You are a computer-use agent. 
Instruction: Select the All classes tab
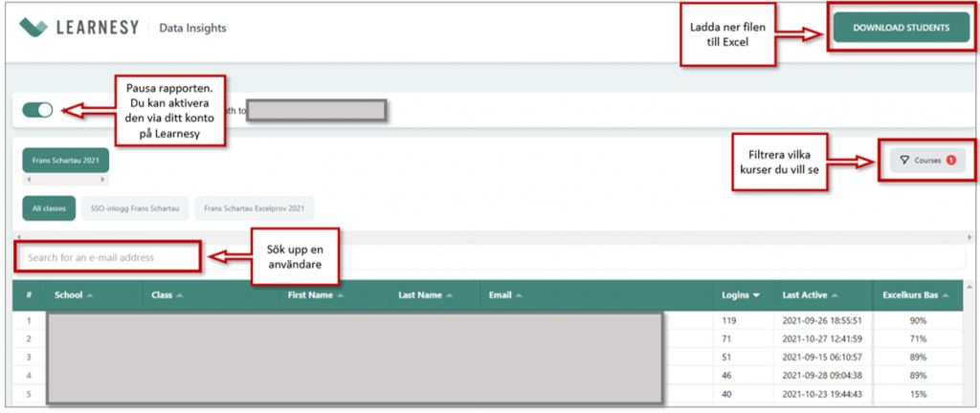49,208
